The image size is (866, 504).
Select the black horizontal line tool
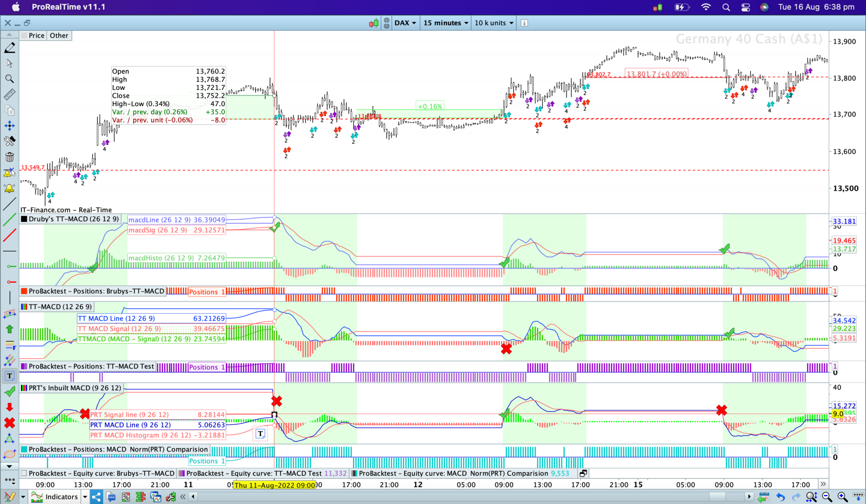click(x=9, y=251)
